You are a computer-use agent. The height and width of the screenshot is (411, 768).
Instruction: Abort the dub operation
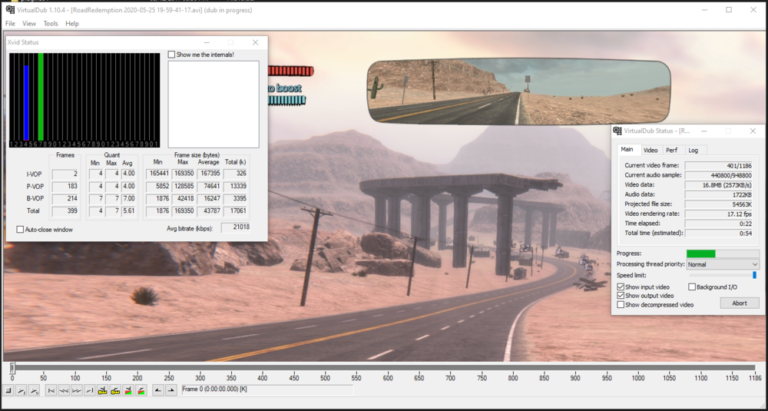click(739, 303)
